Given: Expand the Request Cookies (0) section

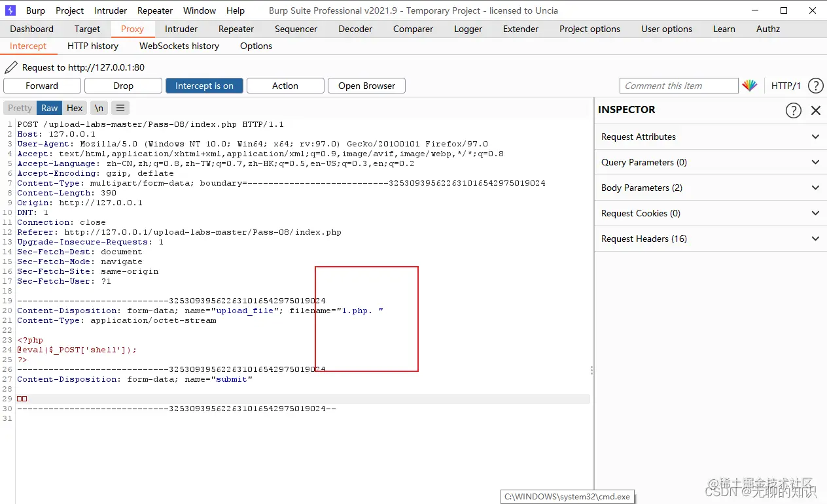Looking at the screenshot, I should pyautogui.click(x=711, y=213).
